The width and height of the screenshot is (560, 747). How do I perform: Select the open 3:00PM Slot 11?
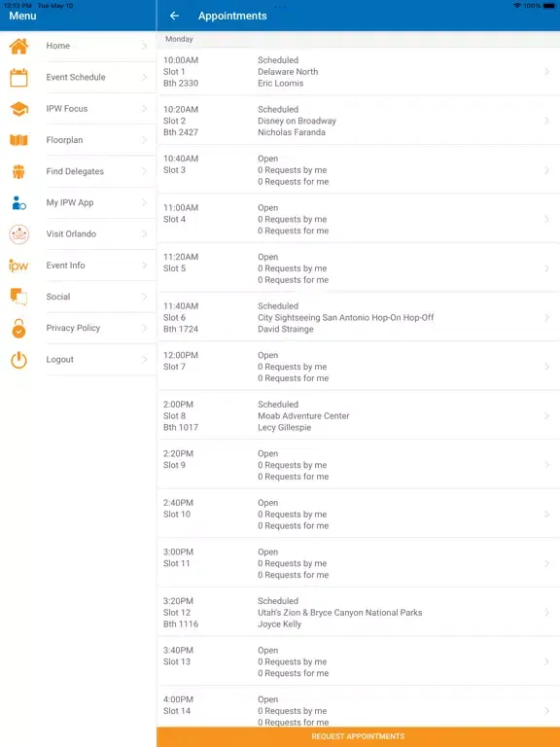(x=358, y=563)
